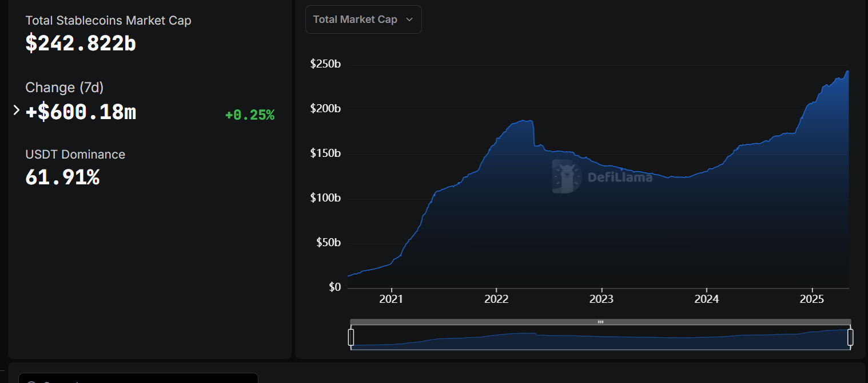
Task: Expand the Change (7d) row chevron
Action: [16, 110]
